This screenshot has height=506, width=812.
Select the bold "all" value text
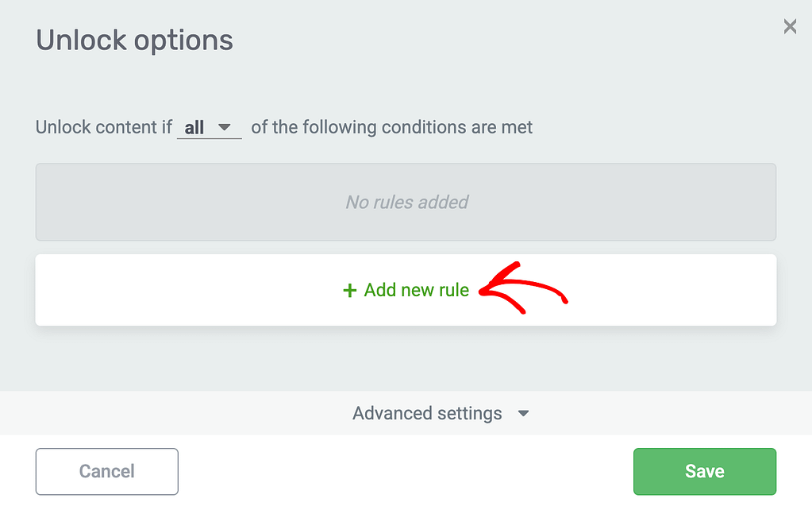194,127
